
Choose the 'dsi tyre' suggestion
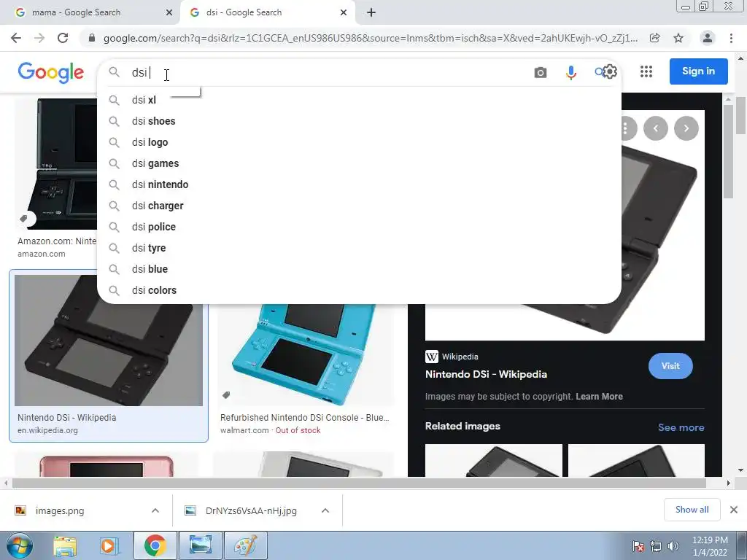tap(359, 248)
